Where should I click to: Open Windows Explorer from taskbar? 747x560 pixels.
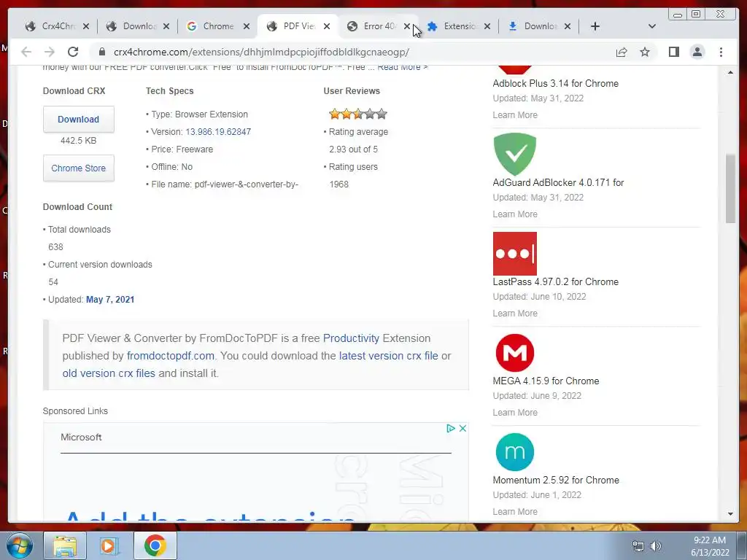(x=65, y=545)
